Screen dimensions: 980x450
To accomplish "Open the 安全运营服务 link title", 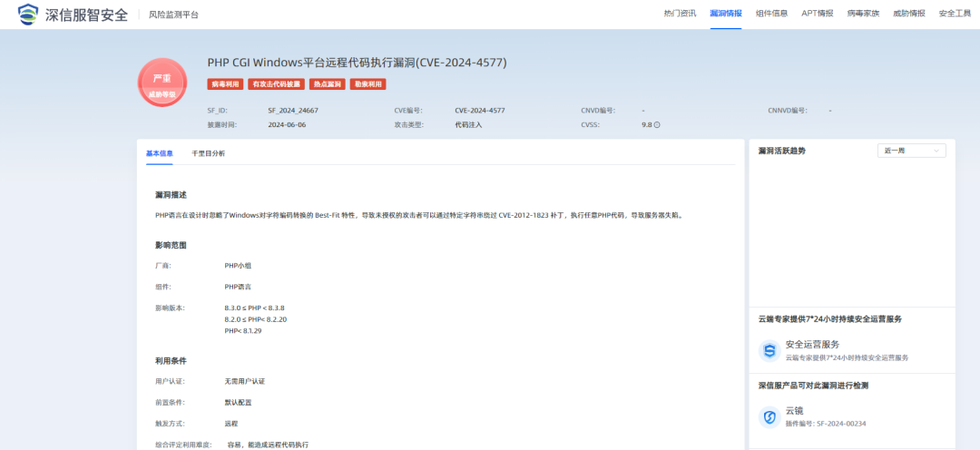I will pos(812,345).
